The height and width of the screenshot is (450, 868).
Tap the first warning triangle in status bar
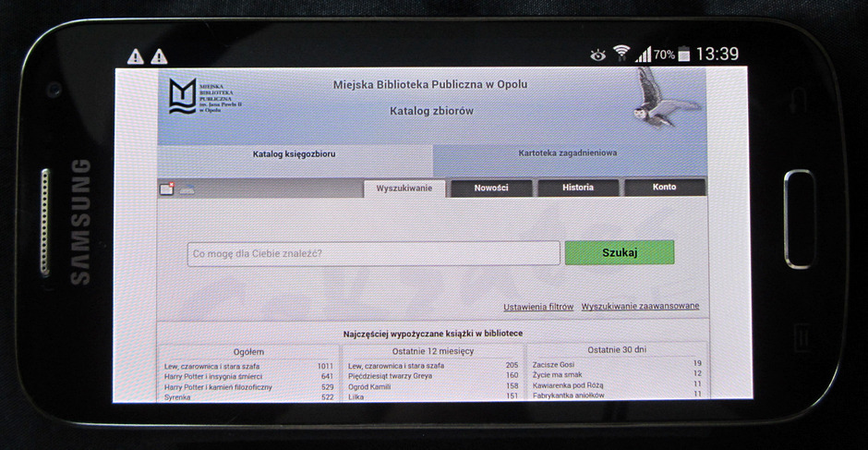coord(136,56)
